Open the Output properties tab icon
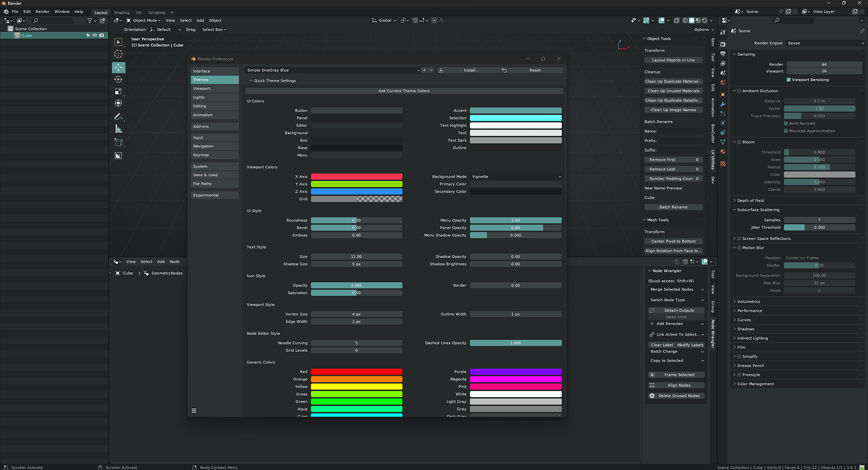868x470 pixels. click(x=723, y=53)
